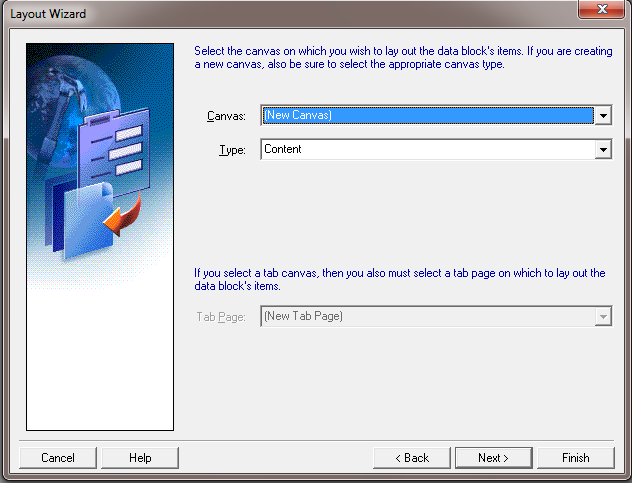This screenshot has height=483, width=632.
Task: Click the 'Select the canvas' instruction text
Action: point(403,57)
